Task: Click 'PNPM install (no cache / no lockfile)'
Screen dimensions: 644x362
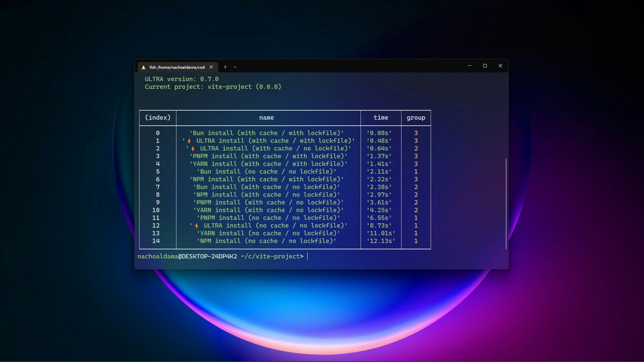Action: click(x=268, y=218)
